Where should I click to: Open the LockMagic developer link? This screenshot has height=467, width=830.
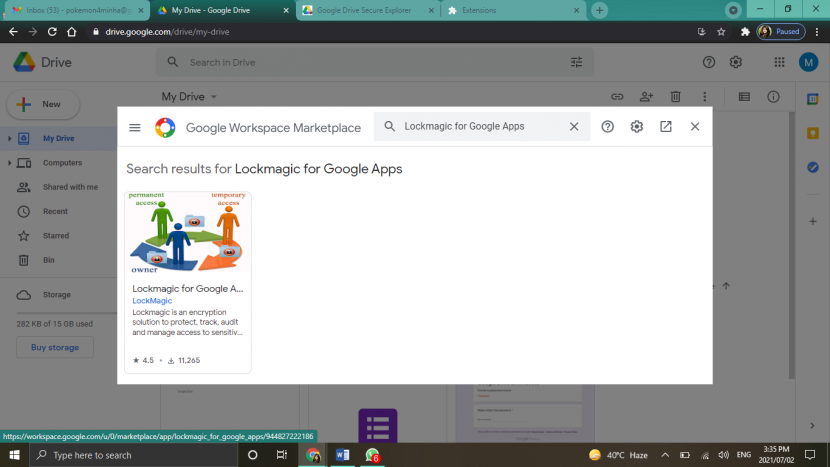[x=152, y=300]
